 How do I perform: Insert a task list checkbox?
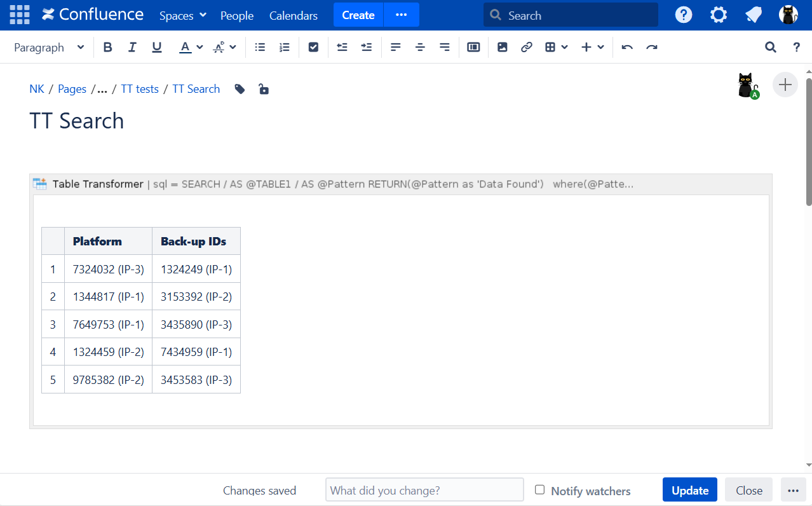click(313, 47)
